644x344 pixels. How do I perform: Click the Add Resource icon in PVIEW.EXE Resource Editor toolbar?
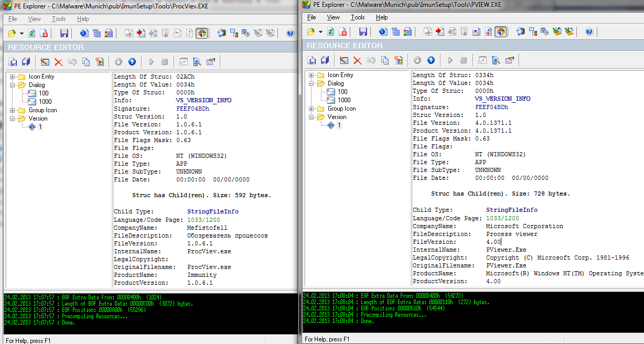pyautogui.click(x=398, y=60)
